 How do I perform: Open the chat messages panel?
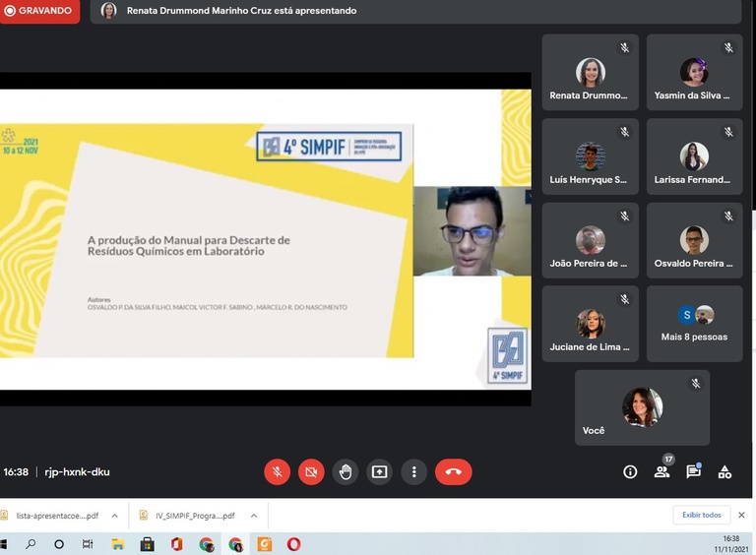tap(693, 472)
